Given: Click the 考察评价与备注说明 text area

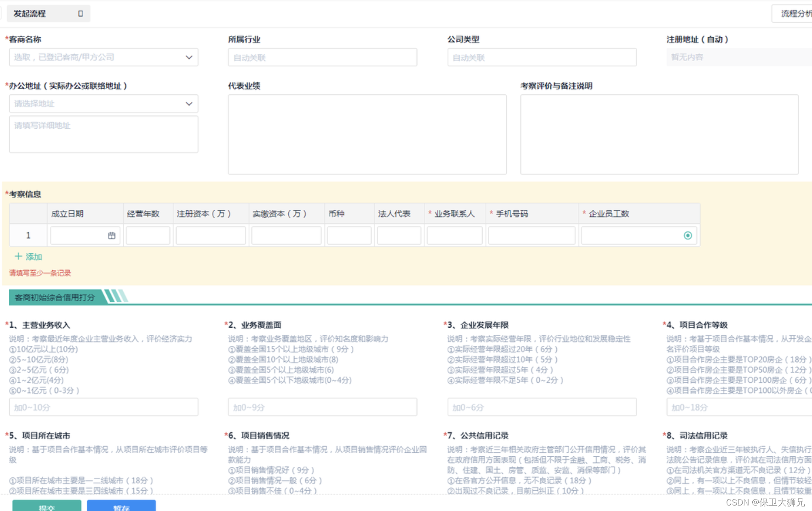Looking at the screenshot, I should (659, 135).
